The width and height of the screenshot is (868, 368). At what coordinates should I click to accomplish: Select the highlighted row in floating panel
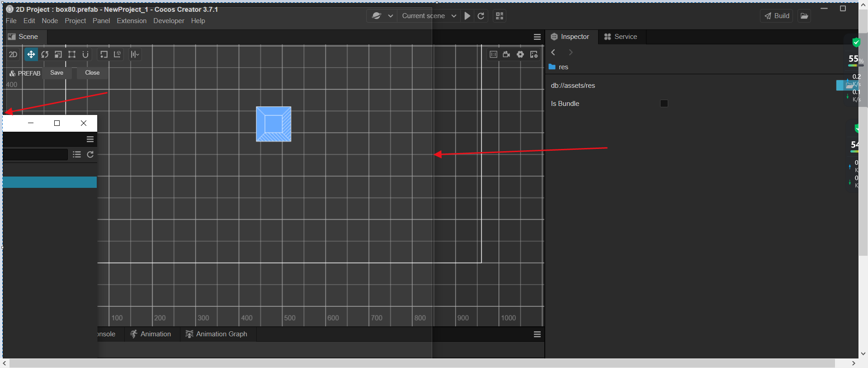pyautogui.click(x=50, y=182)
